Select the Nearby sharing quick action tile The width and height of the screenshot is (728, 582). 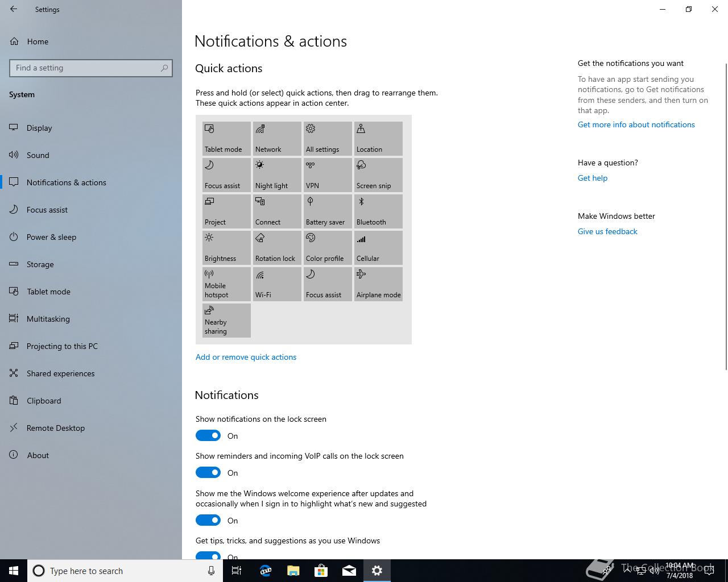[226, 321]
